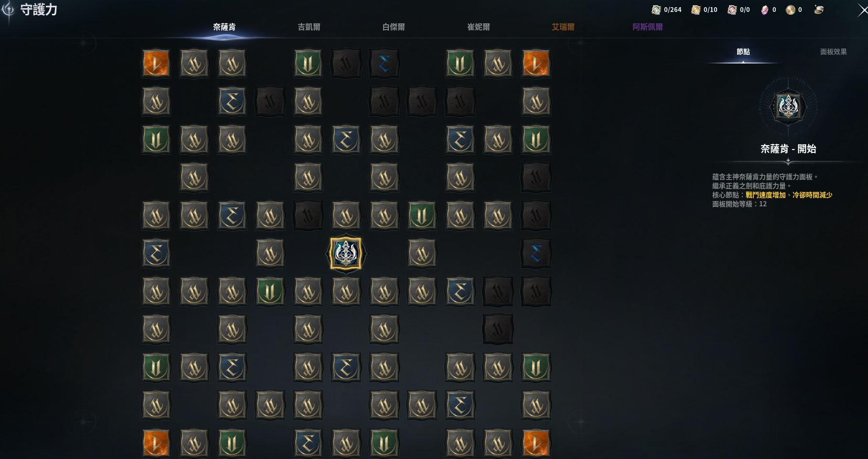Click the purple crystal currency icon

(x=764, y=10)
